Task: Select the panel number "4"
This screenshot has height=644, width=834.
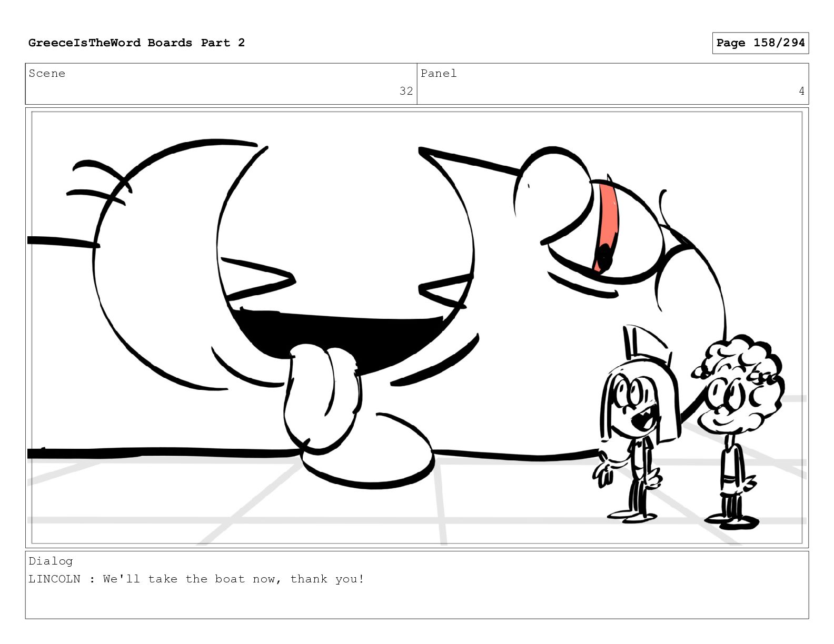Action: click(x=801, y=91)
